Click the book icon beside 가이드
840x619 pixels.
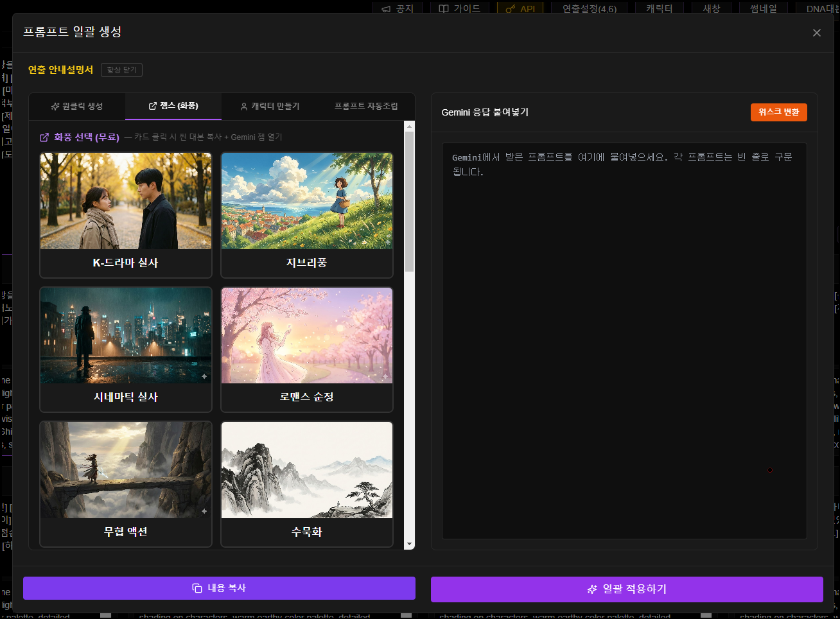(x=444, y=9)
